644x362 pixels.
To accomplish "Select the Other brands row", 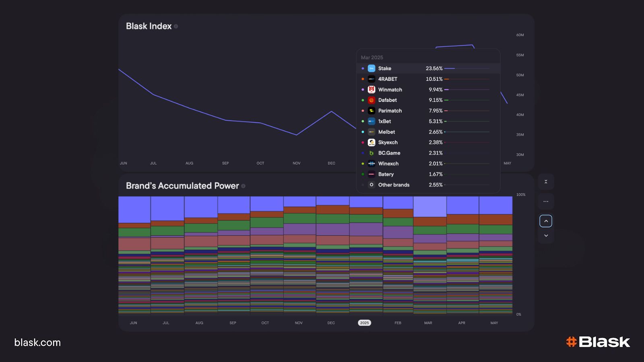I will point(428,185).
